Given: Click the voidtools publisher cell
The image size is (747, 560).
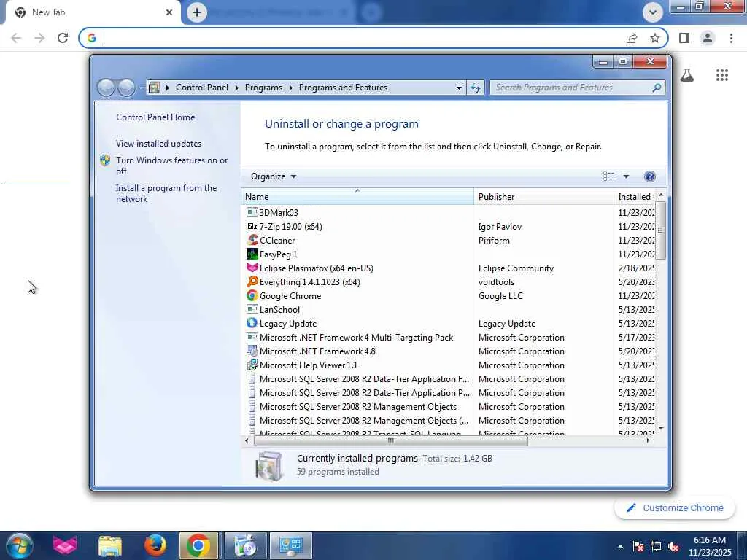Looking at the screenshot, I should click(496, 282).
